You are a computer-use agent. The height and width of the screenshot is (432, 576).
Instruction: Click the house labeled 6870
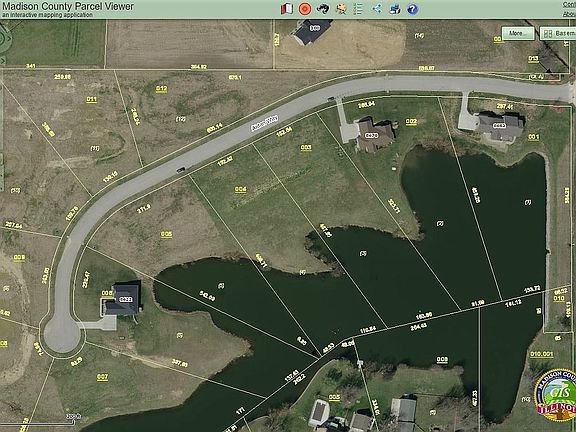pos(371,135)
